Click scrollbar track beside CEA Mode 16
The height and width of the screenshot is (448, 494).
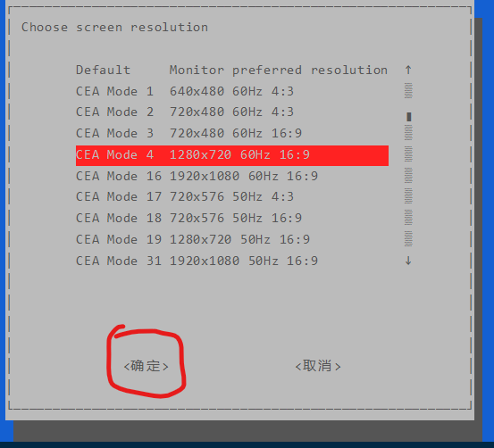(408, 175)
